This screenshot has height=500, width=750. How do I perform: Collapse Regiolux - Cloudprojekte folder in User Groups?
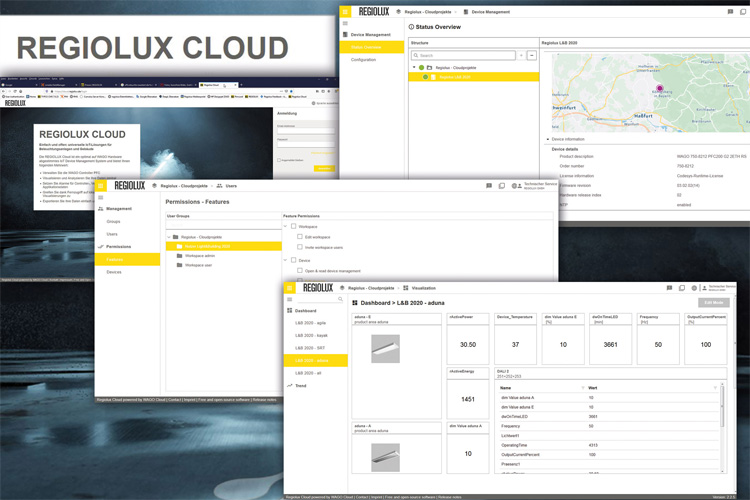pos(169,237)
